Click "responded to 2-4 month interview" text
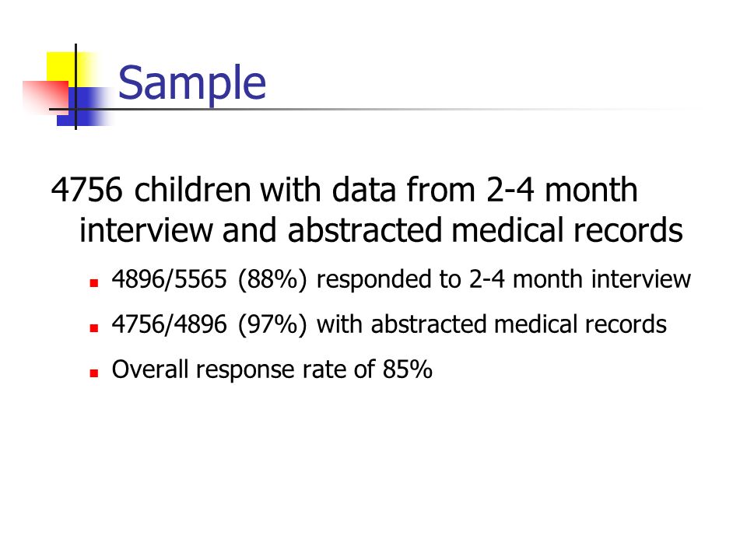Image resolution: width=747 pixels, height=560 pixels. (503, 279)
